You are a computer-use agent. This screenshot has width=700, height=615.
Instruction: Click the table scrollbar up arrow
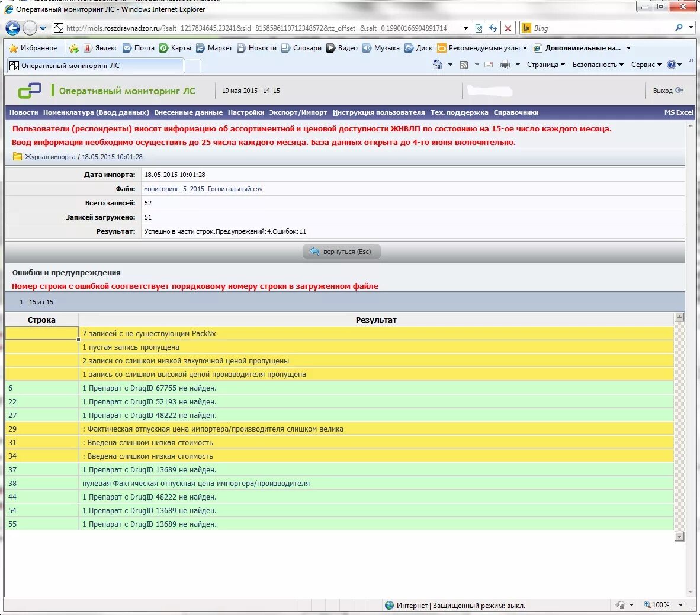[x=679, y=317]
